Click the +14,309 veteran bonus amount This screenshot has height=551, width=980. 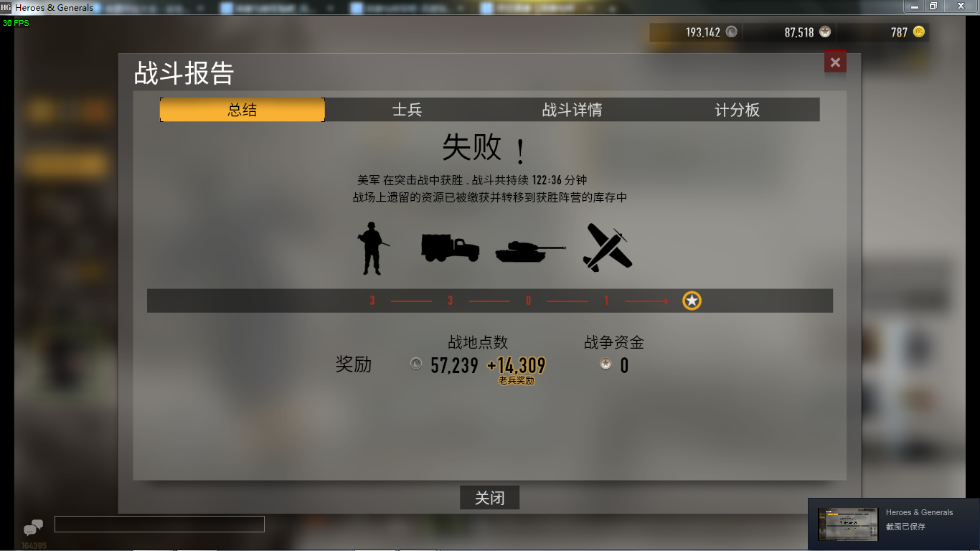[517, 366]
